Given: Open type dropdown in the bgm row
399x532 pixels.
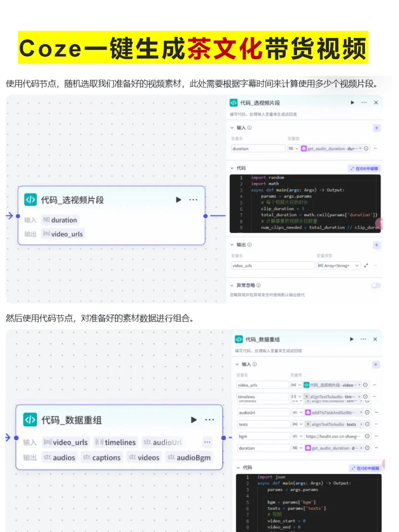Looking at the screenshot, I should 297,436.
